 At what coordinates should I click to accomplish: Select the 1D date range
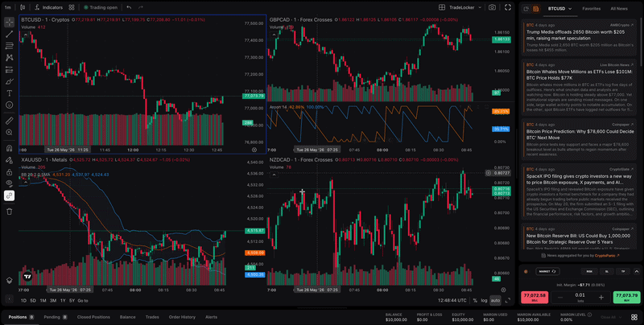[x=23, y=301]
